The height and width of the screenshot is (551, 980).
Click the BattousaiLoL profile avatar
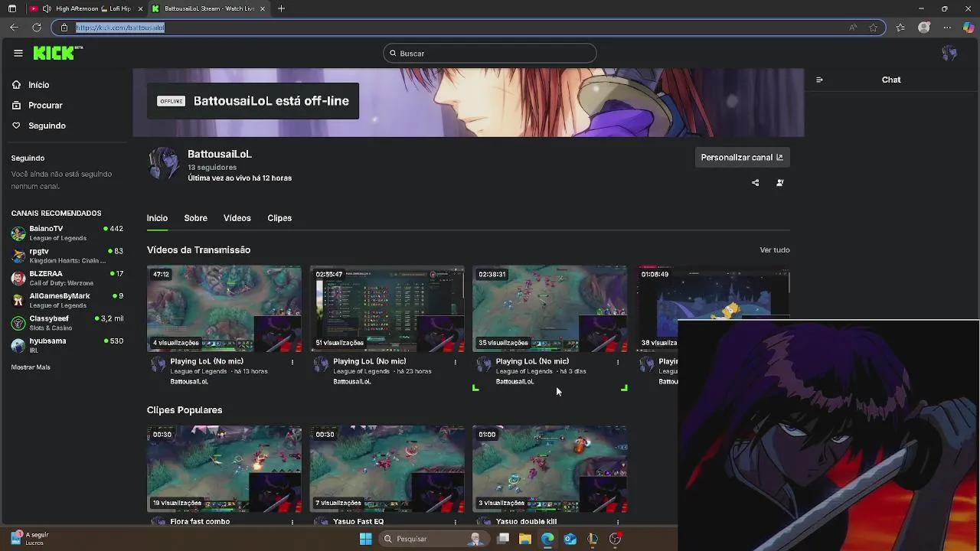coord(163,163)
